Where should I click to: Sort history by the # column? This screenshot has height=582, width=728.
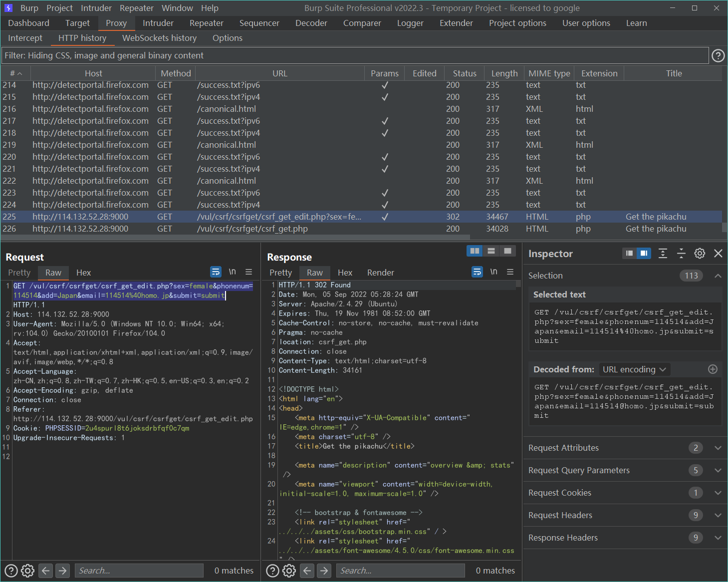click(x=16, y=73)
